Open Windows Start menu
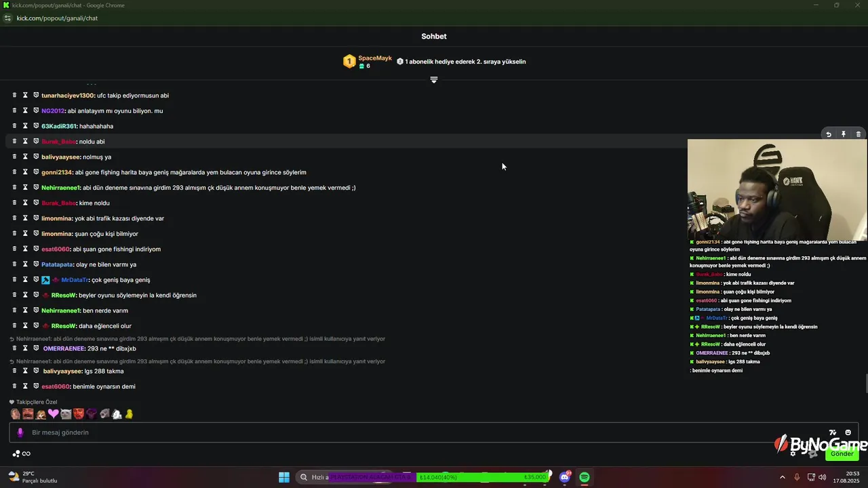 click(x=284, y=477)
